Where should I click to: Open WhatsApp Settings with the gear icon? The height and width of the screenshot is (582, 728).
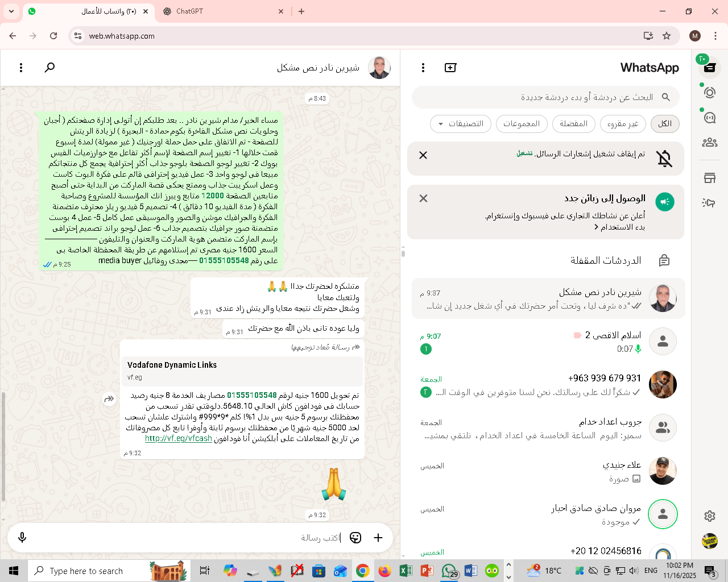pos(709,516)
